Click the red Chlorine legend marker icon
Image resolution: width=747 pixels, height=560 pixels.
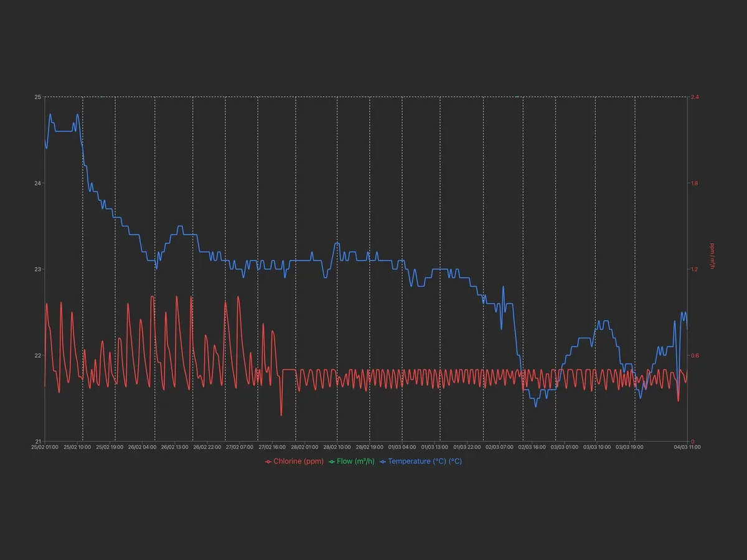(x=268, y=462)
